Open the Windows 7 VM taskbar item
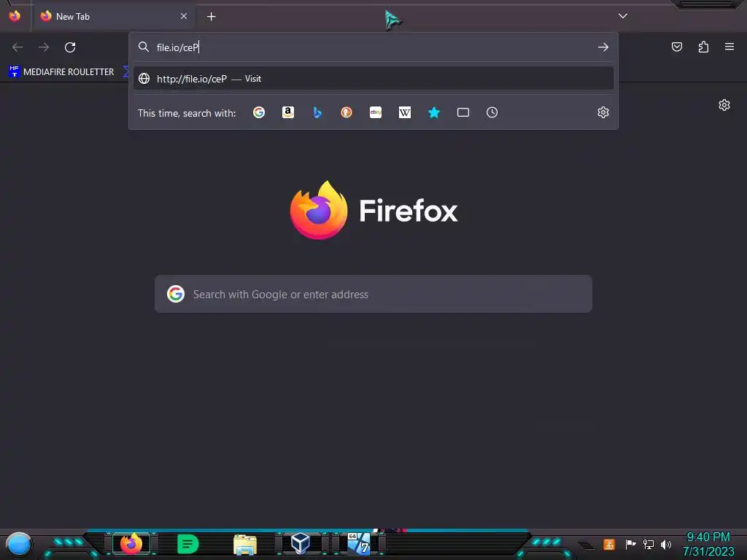This screenshot has width=747, height=560. click(x=359, y=544)
